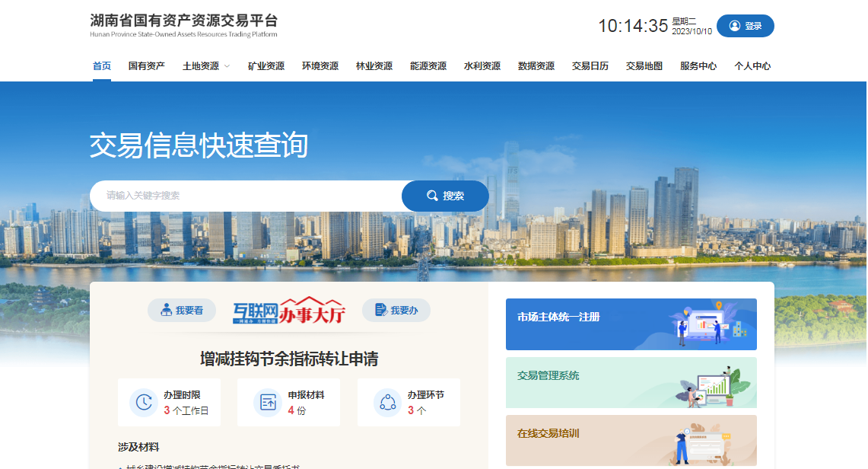The height and width of the screenshot is (469, 868).
Task: Open 交易地图 from the navigation bar
Action: coord(644,66)
